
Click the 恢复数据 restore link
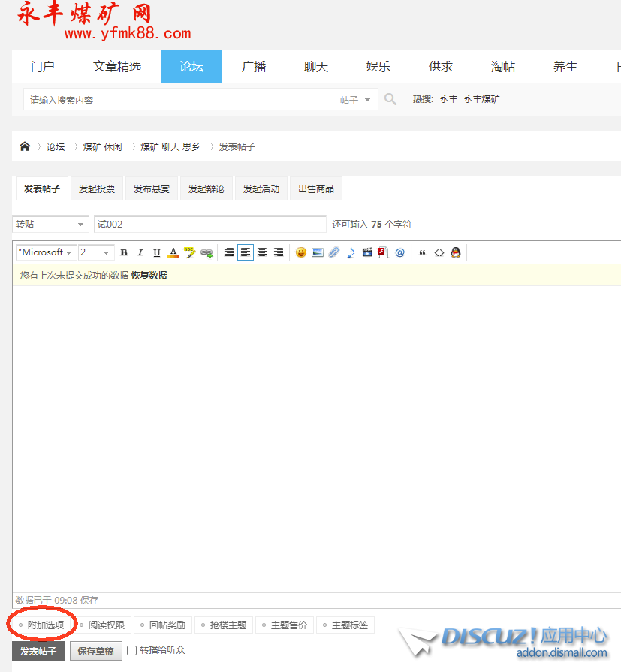(149, 276)
